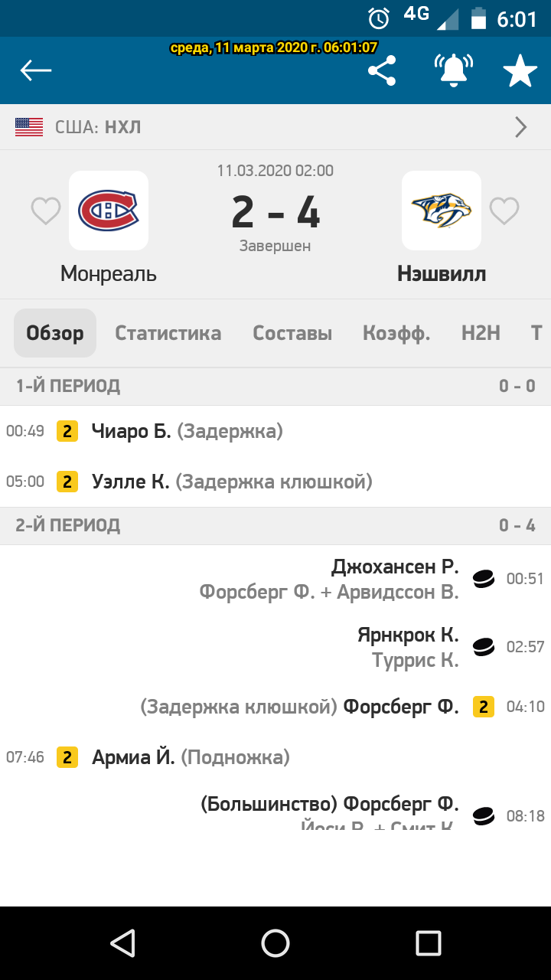
Task: Expand США: НХЛ league chevron
Action: pyautogui.click(x=521, y=127)
